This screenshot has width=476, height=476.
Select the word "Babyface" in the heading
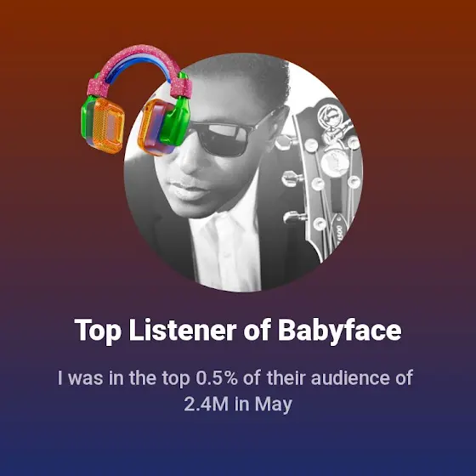[x=340, y=331]
